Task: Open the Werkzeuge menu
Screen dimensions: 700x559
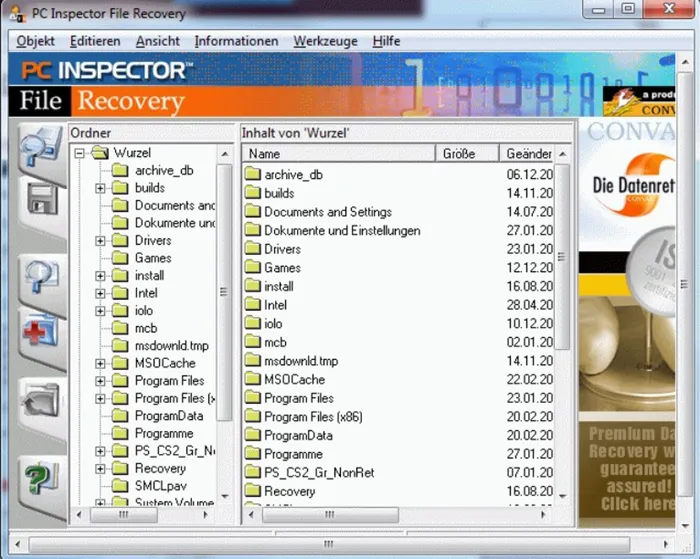Action: pyautogui.click(x=325, y=41)
